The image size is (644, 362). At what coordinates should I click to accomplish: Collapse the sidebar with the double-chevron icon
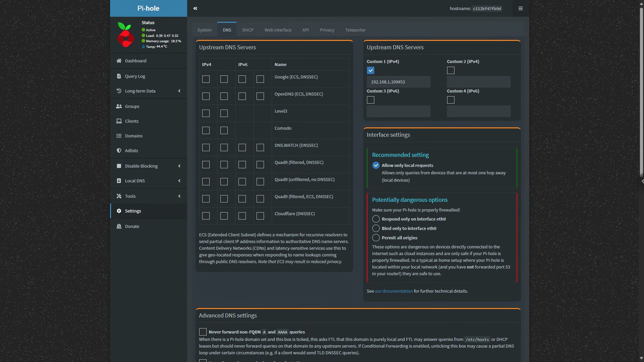click(x=195, y=8)
